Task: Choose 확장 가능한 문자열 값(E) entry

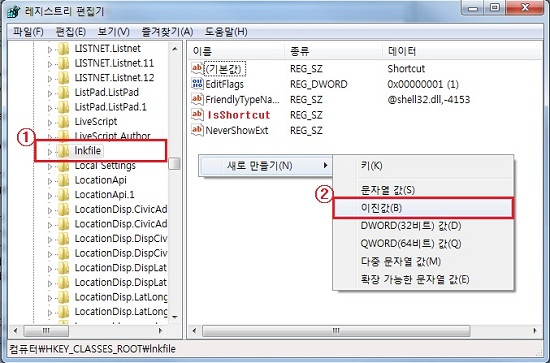Action: click(423, 280)
